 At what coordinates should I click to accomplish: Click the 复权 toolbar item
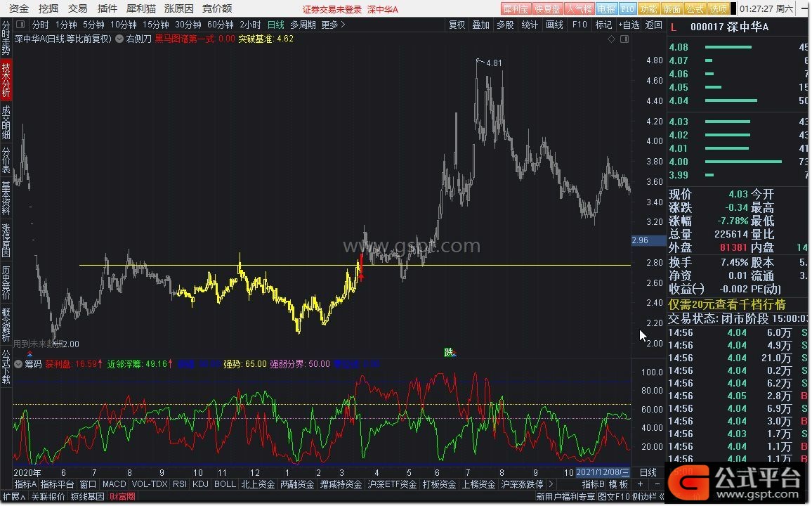457,25
